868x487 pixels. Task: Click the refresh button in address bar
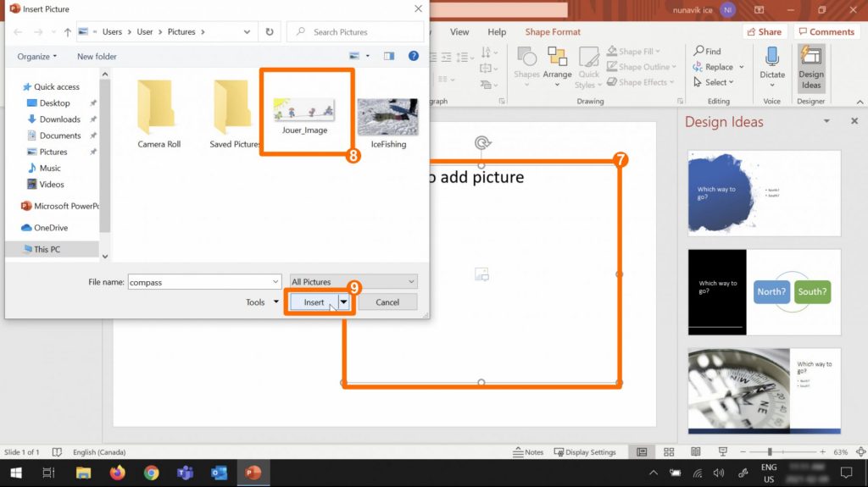tap(270, 32)
